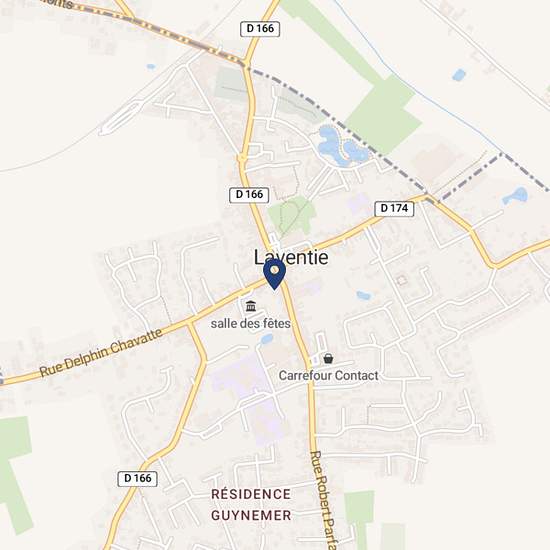Click the Rue Delphin Chavatte street label

pos(101,352)
